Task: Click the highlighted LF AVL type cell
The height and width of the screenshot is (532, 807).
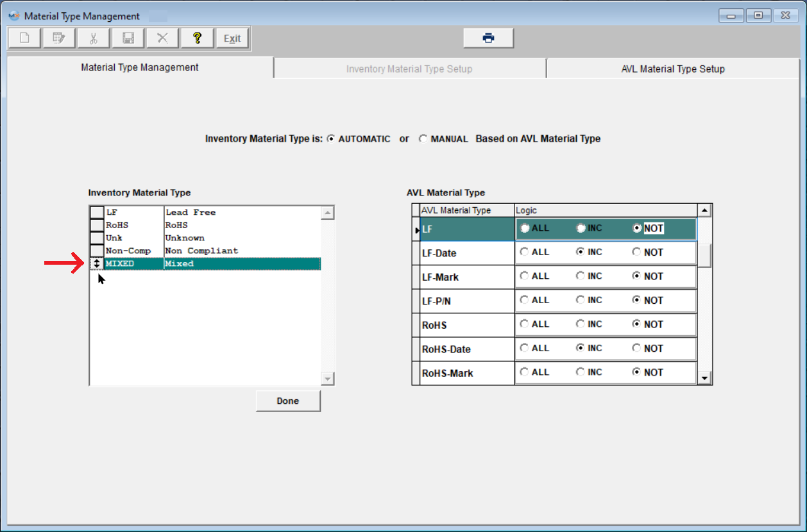Action: [x=466, y=229]
